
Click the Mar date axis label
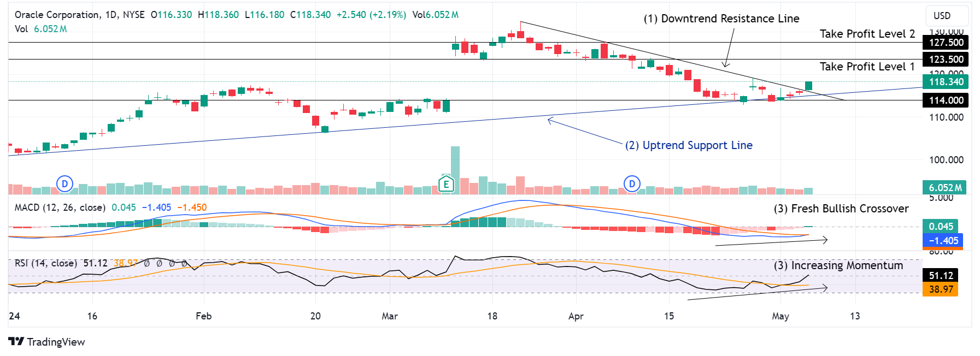click(x=390, y=316)
